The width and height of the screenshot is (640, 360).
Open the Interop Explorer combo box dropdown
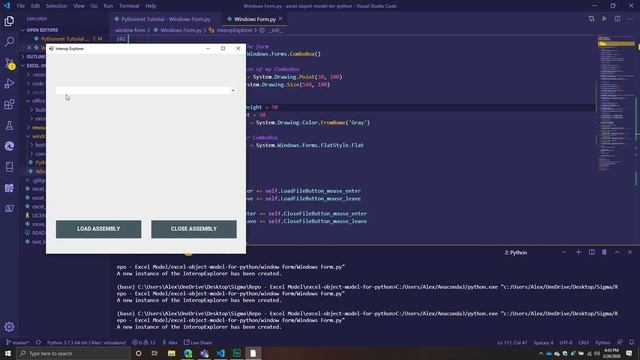pyautogui.click(x=233, y=90)
